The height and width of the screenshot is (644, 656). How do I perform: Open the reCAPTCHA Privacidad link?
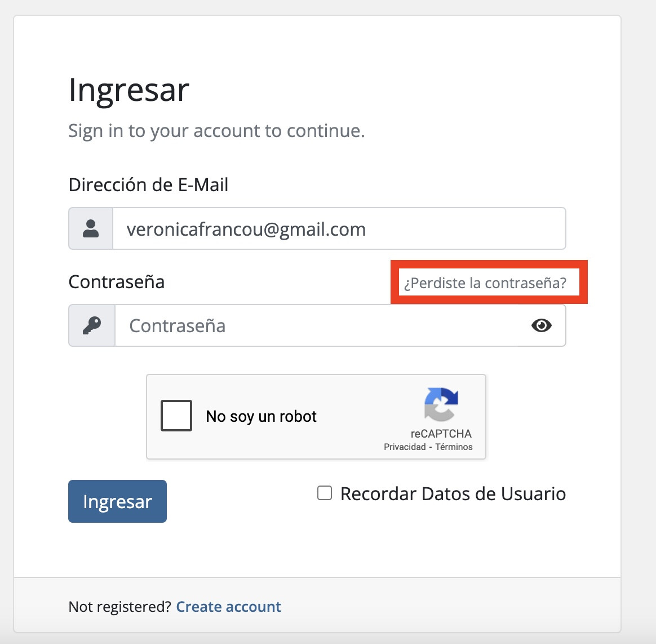pyautogui.click(x=405, y=447)
